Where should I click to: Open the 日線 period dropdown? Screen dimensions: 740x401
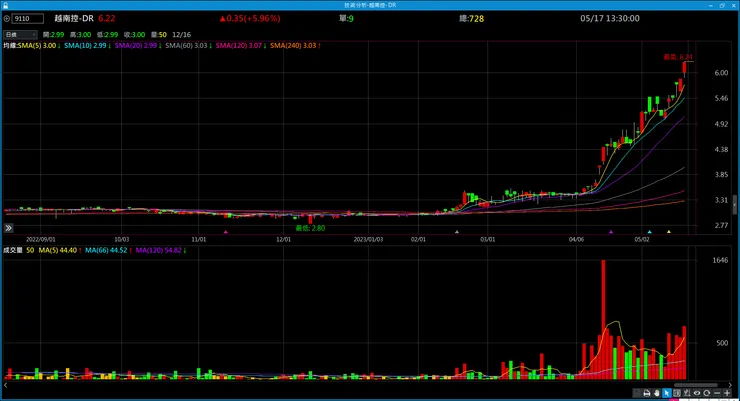(20, 35)
